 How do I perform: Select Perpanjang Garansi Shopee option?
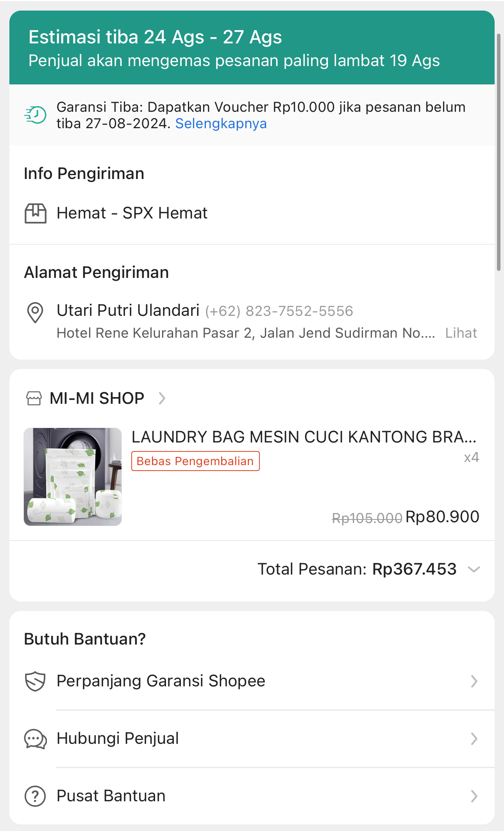161,681
